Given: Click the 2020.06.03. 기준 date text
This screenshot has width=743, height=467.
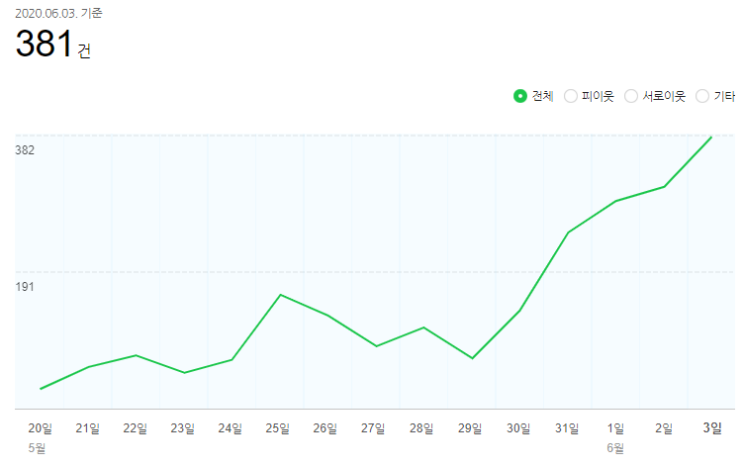Looking at the screenshot, I should click(58, 13).
